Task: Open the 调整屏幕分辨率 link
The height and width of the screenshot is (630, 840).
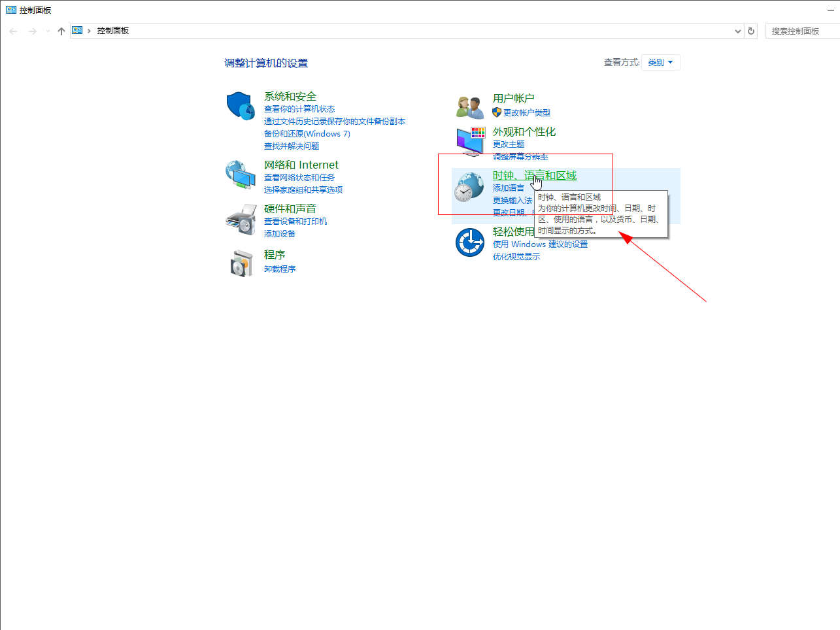Action: point(520,157)
